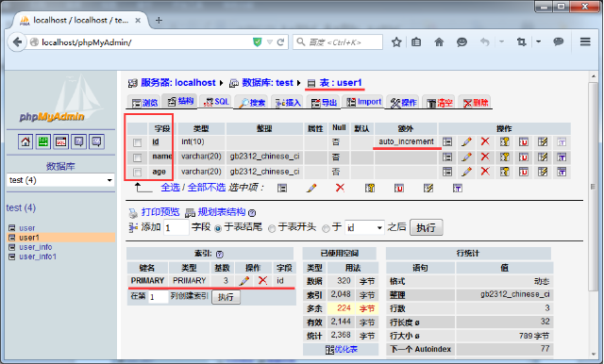Click the Firefox bookmark star icon
The width and height of the screenshot is (604, 364).
click(x=396, y=41)
